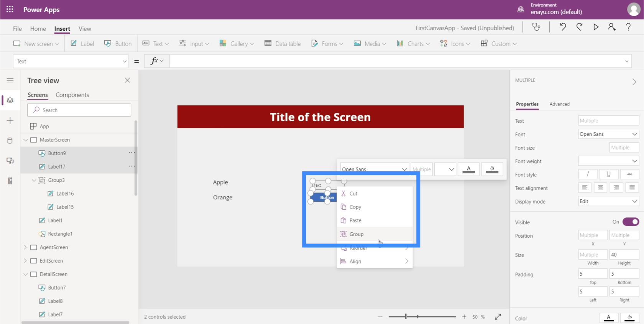Insert a Data table
Screen dimensions: 644x324
click(283, 44)
